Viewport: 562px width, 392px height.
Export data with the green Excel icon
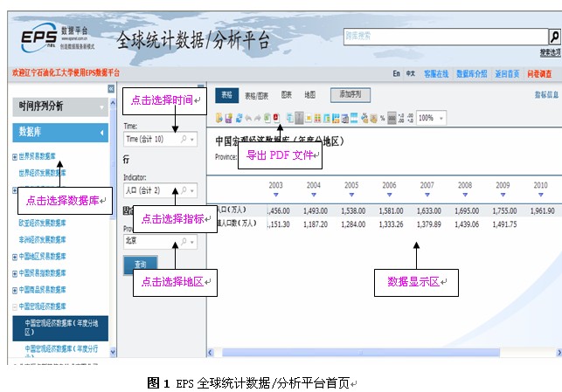click(267, 118)
